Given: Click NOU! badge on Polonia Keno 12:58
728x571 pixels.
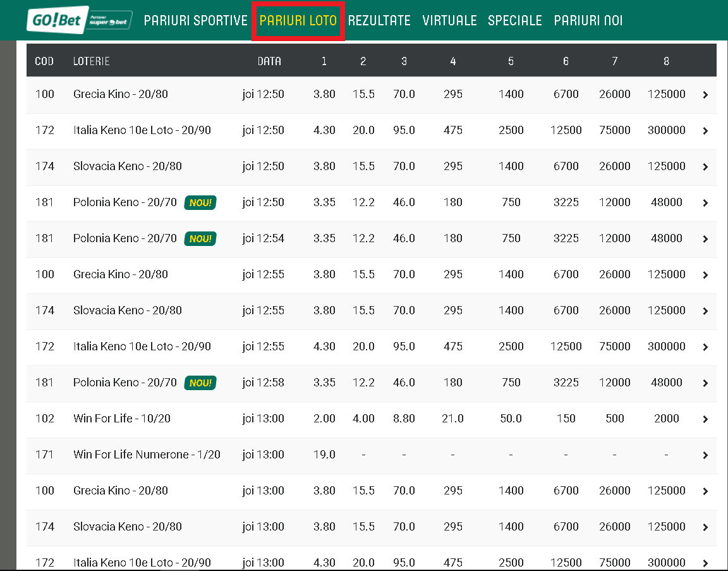Looking at the screenshot, I should click(x=200, y=383).
